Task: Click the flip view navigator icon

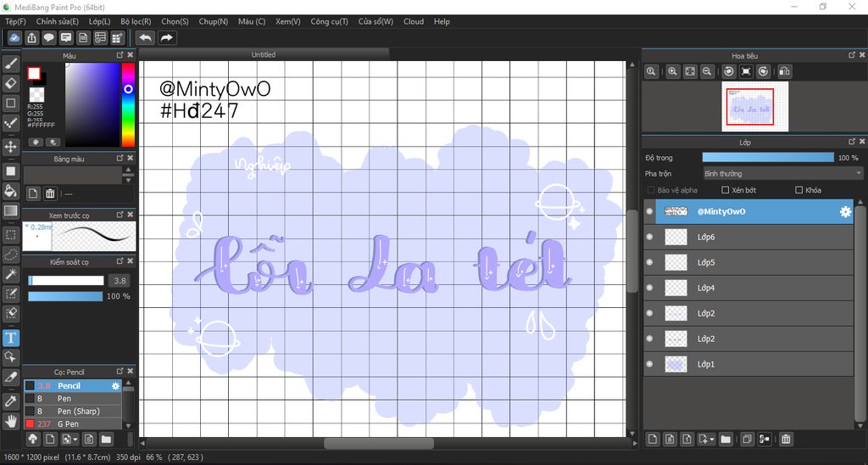Action: (784, 71)
